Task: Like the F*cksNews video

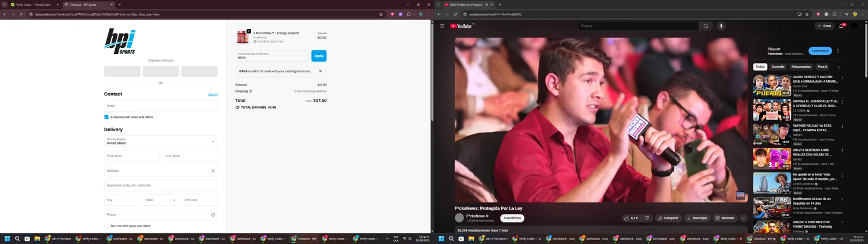Action: pyautogui.click(x=631, y=218)
